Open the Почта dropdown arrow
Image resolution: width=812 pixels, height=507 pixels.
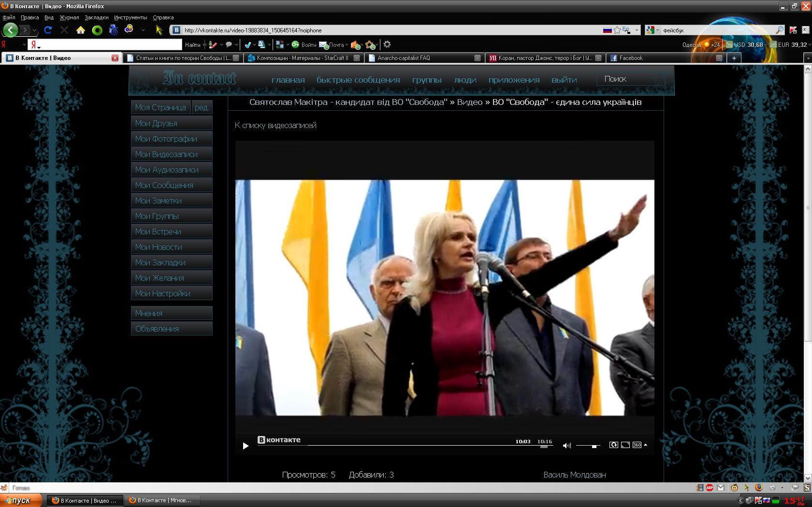(347, 45)
